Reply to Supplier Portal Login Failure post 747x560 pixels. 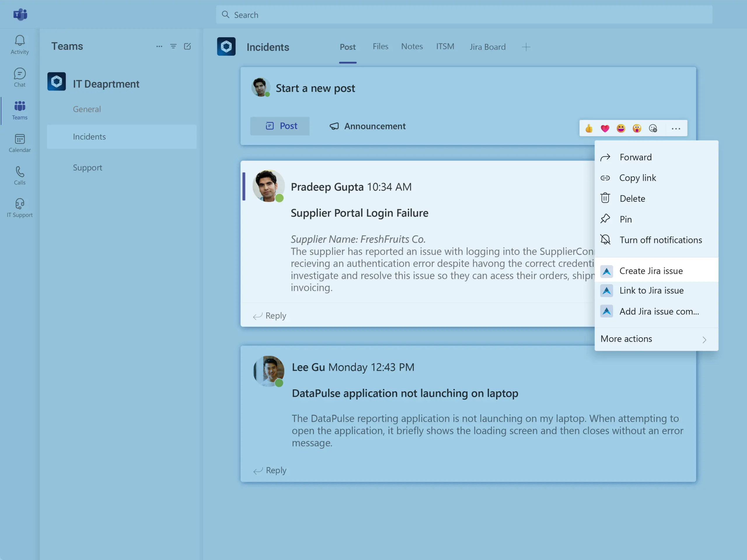(x=270, y=316)
